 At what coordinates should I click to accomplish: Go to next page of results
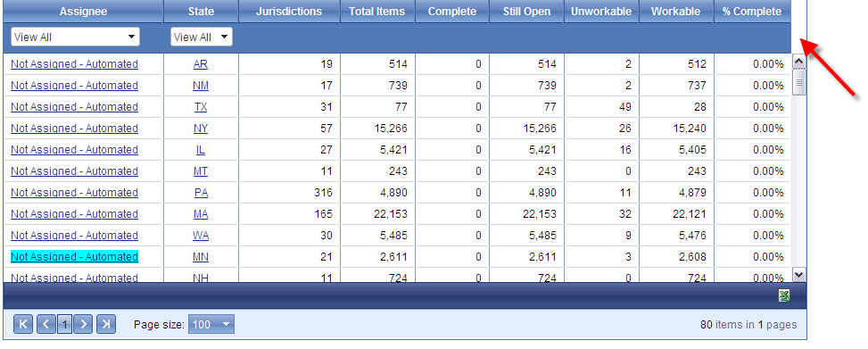coord(83,324)
